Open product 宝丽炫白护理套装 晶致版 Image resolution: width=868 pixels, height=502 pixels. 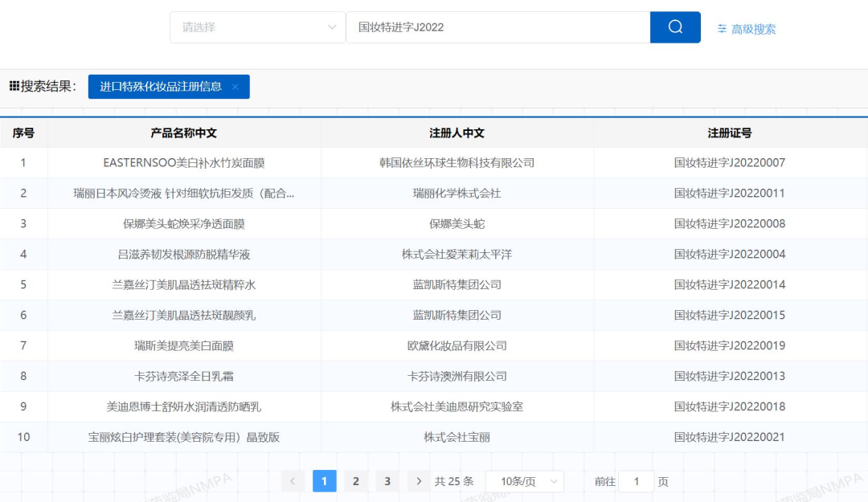pyautogui.click(x=184, y=437)
